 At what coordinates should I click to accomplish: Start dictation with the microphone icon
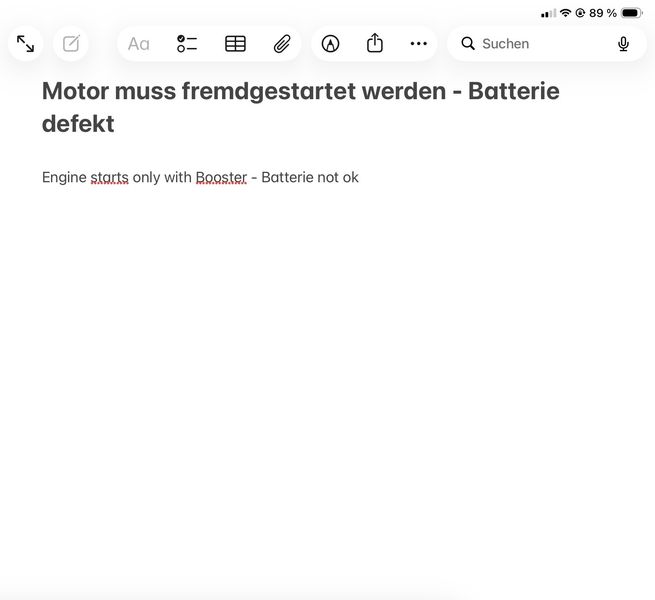(x=623, y=44)
